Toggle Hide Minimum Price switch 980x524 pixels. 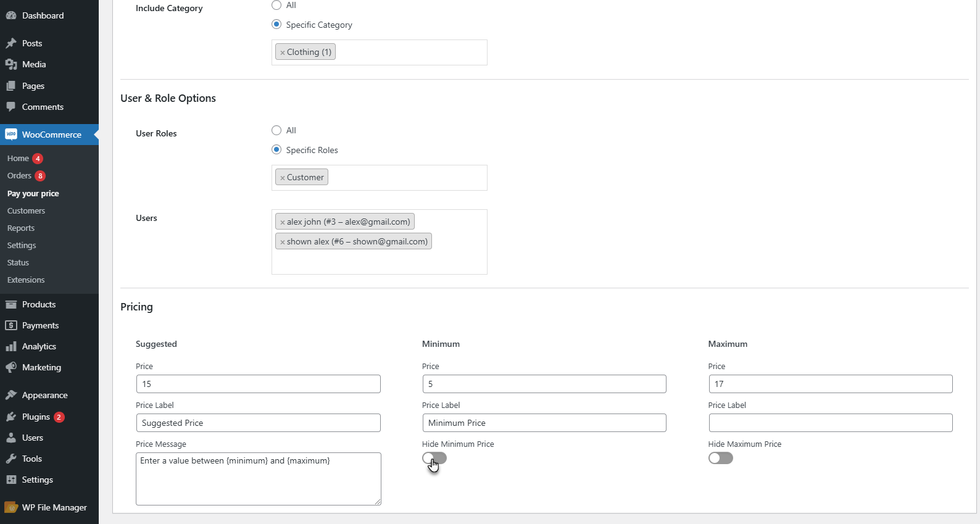point(434,458)
